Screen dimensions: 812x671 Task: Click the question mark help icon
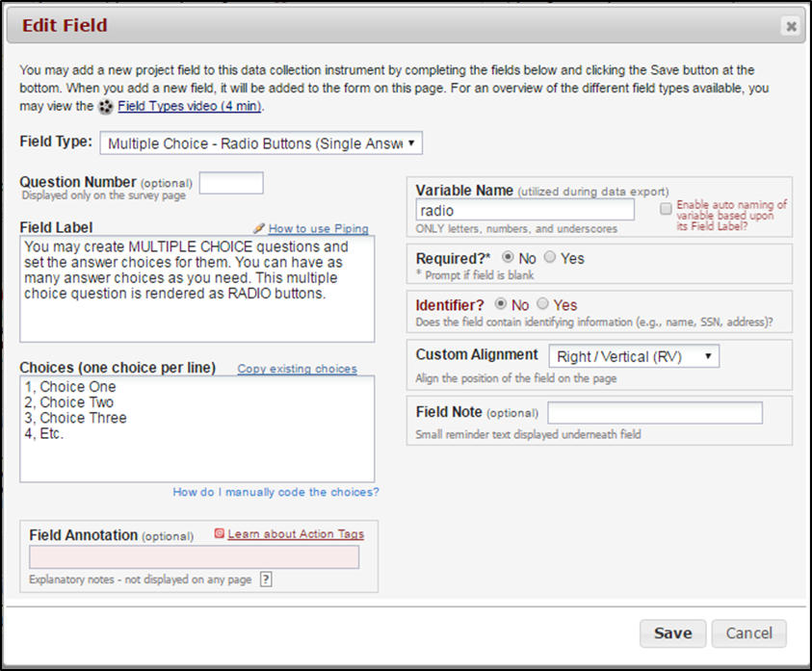pyautogui.click(x=267, y=580)
